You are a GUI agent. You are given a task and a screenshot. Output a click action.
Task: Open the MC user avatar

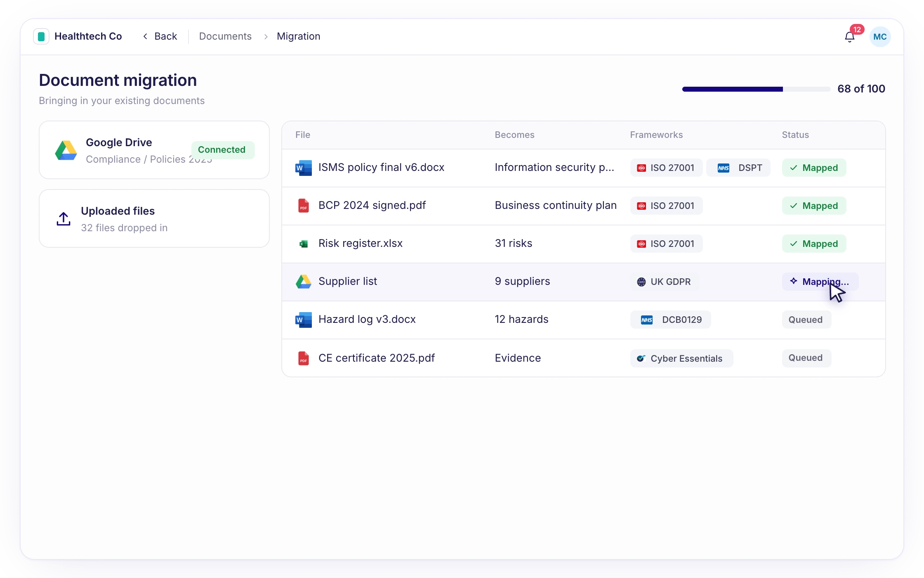[880, 37]
